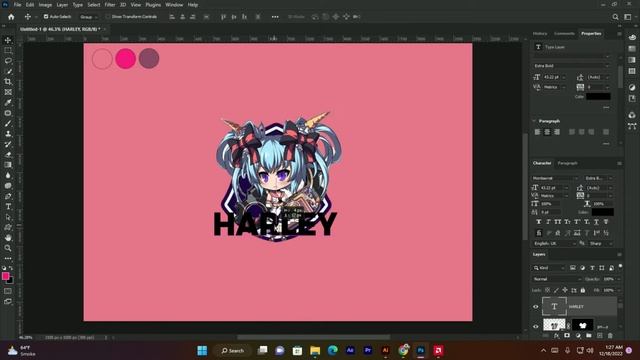Select the Crop tool
This screenshot has width=640, height=360.
click(x=8, y=82)
